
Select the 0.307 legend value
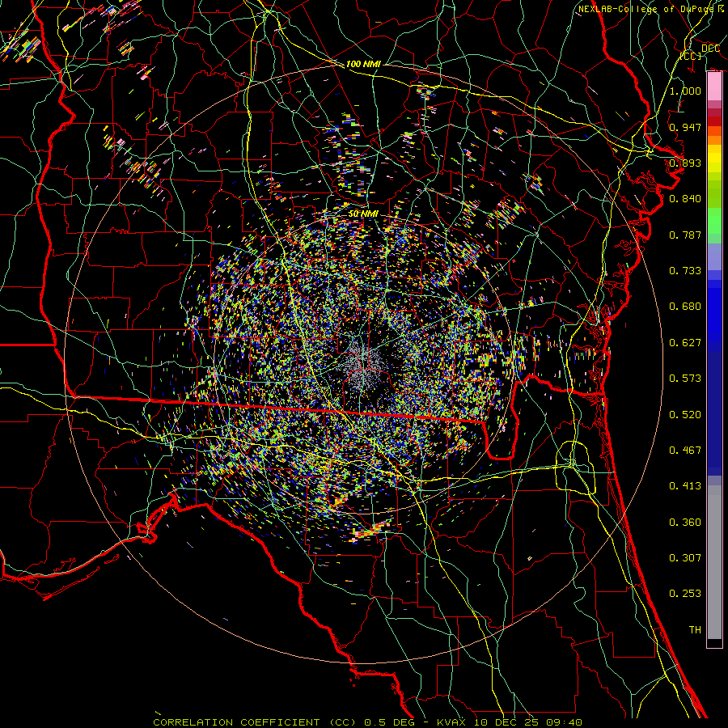click(685, 558)
